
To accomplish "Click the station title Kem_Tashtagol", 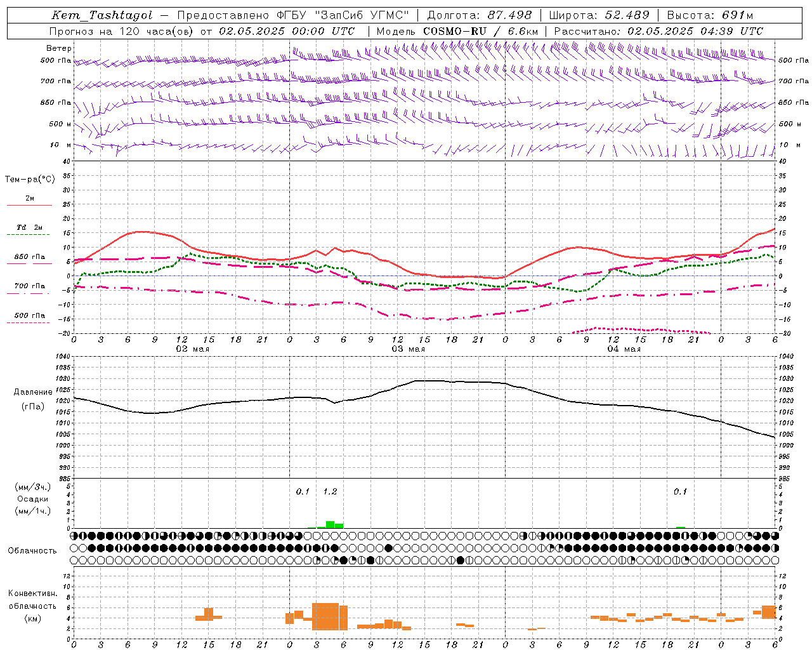I will [x=101, y=16].
